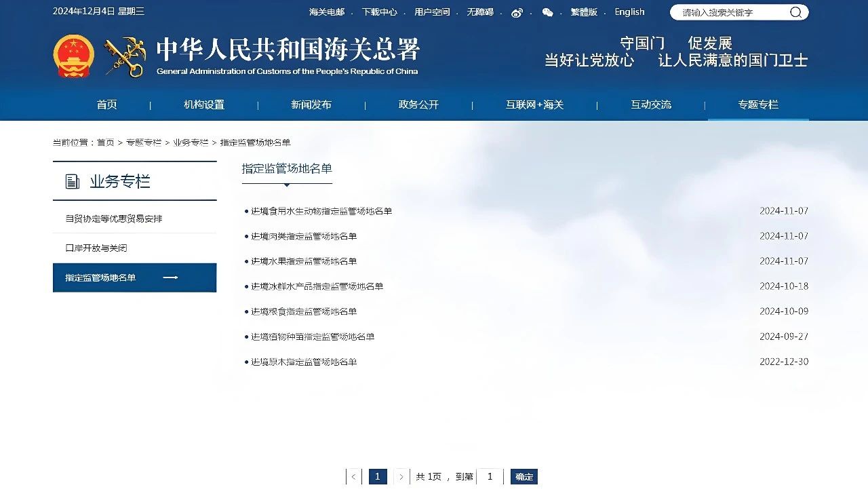Click the page number input box
The height and width of the screenshot is (498, 868).
(490, 477)
